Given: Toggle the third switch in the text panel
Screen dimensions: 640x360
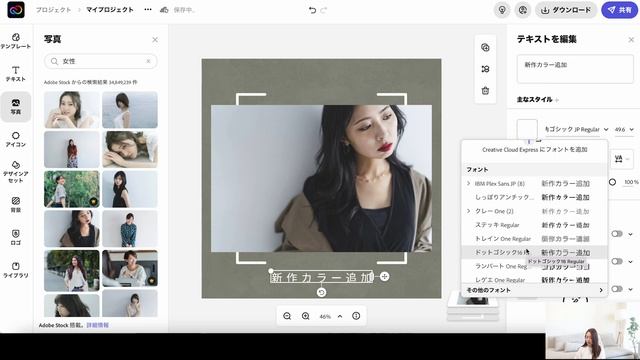Looking at the screenshot, I should (616, 289).
